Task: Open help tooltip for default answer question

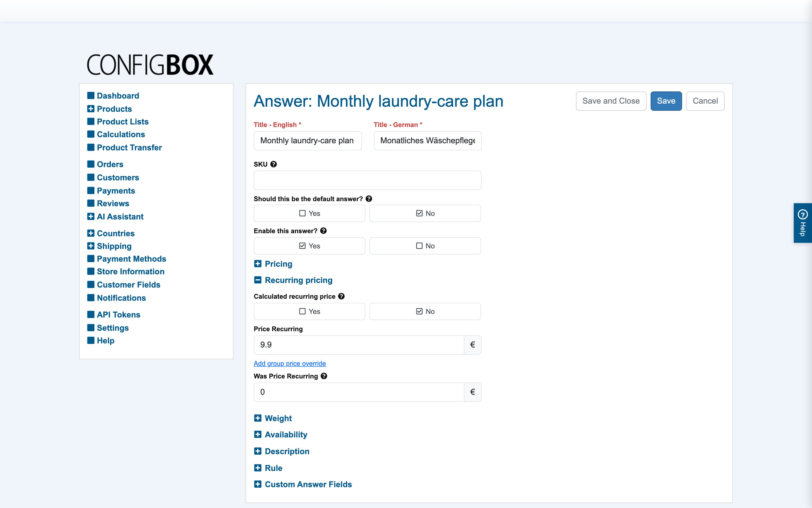Action: 369,199
